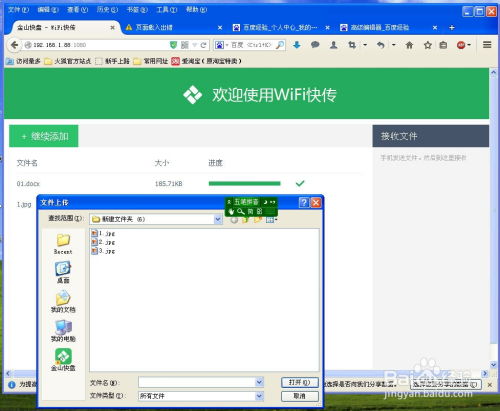Viewport: 500px width, 411px height.
Task: Click the 我的电脑 icon in sidebar
Action: coord(63,331)
